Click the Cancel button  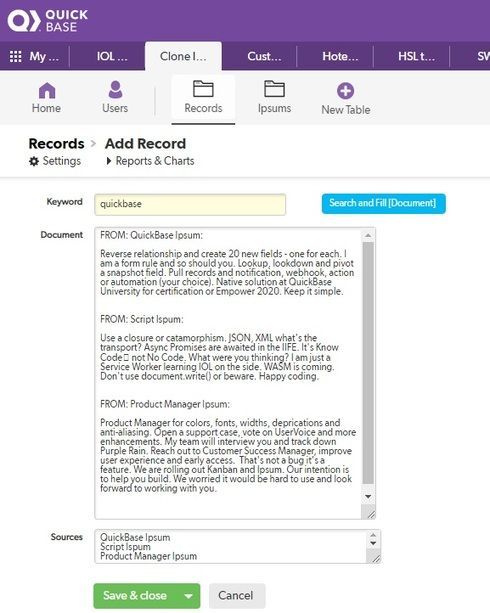(236, 596)
